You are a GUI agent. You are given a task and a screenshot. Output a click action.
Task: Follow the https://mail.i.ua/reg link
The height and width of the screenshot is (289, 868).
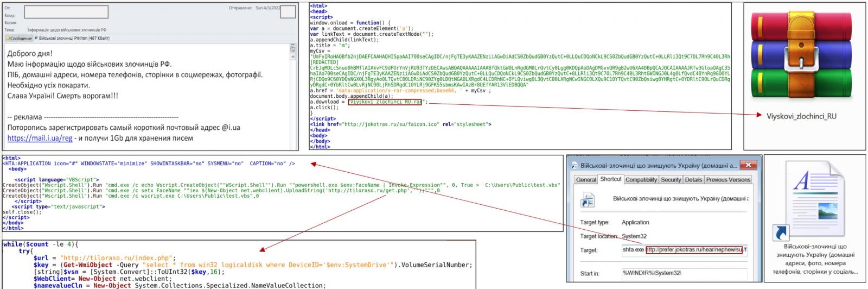point(40,138)
